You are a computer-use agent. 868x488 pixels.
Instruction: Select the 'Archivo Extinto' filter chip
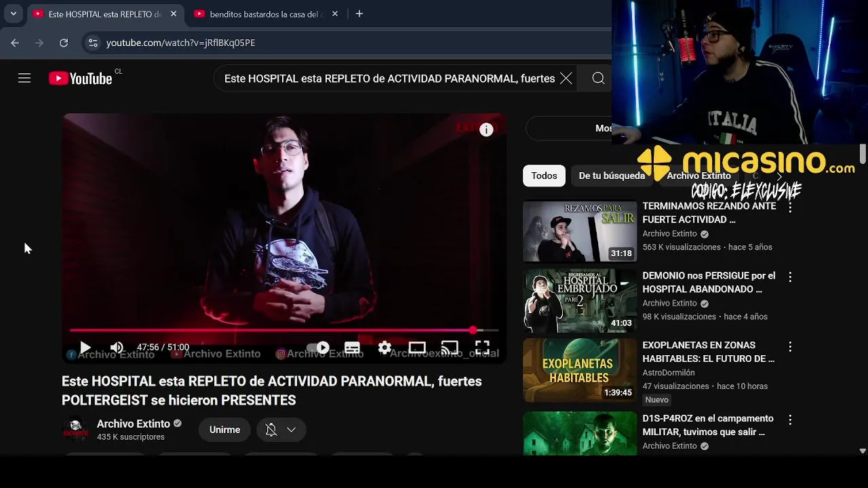pos(698,176)
